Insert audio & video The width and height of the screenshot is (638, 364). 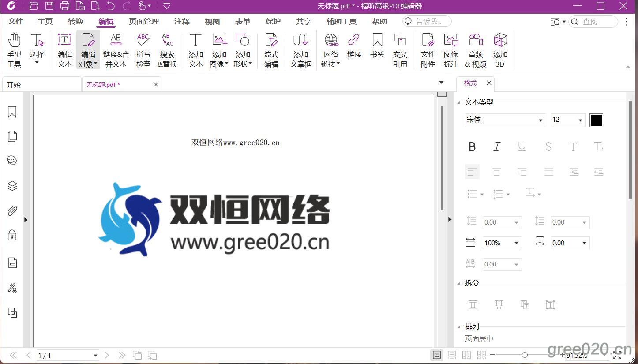476,50
